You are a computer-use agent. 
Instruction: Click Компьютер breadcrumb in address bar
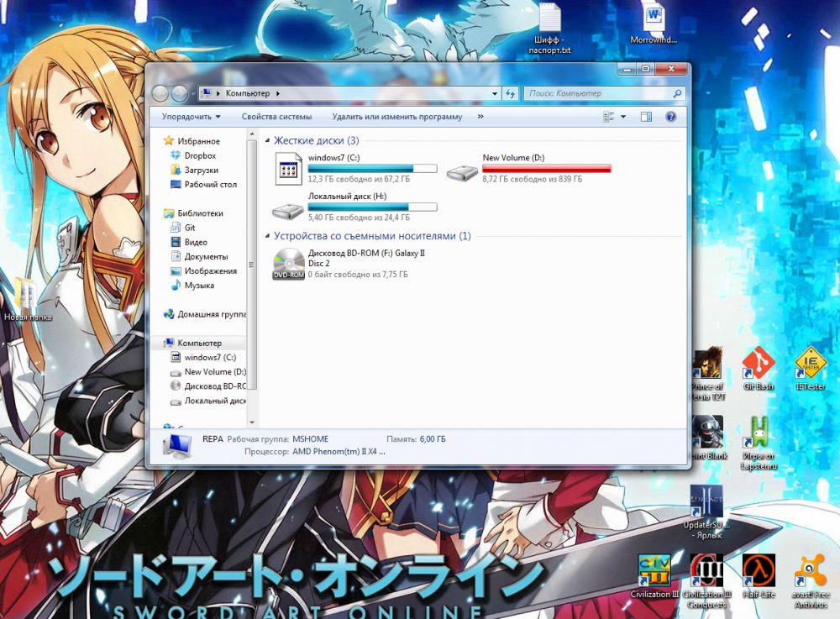tap(248, 93)
